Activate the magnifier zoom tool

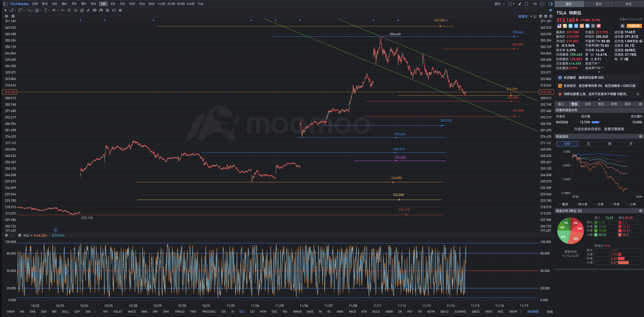pyautogui.click(x=76, y=10)
